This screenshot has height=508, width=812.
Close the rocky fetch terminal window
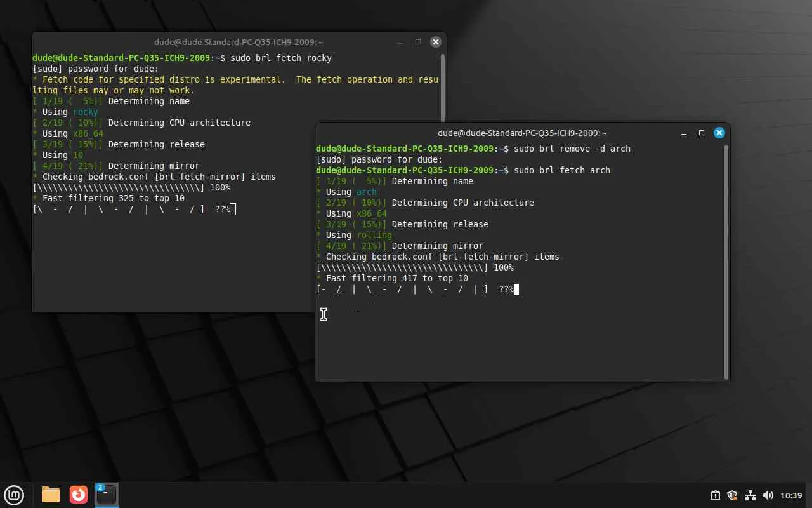point(435,42)
